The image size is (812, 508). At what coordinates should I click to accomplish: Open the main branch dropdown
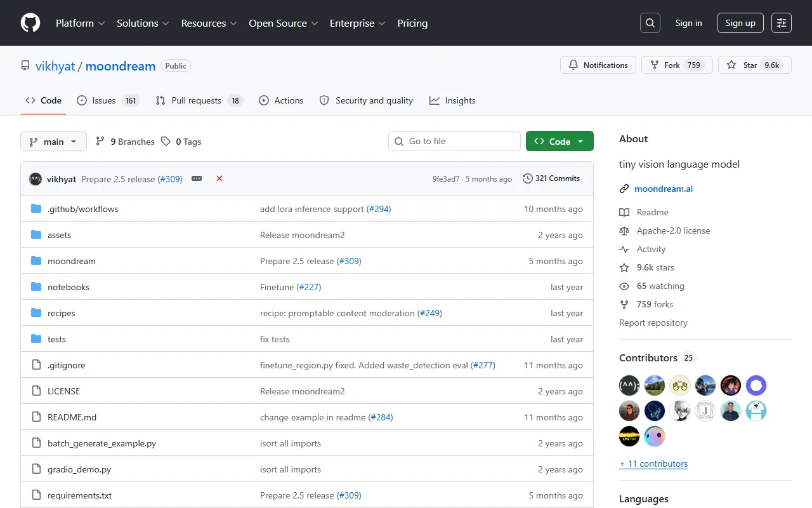click(53, 142)
